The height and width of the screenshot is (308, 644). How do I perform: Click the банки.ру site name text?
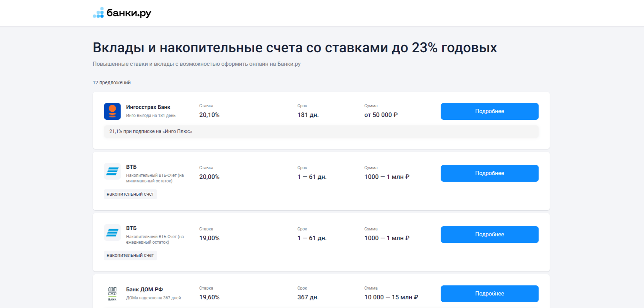[x=129, y=13]
